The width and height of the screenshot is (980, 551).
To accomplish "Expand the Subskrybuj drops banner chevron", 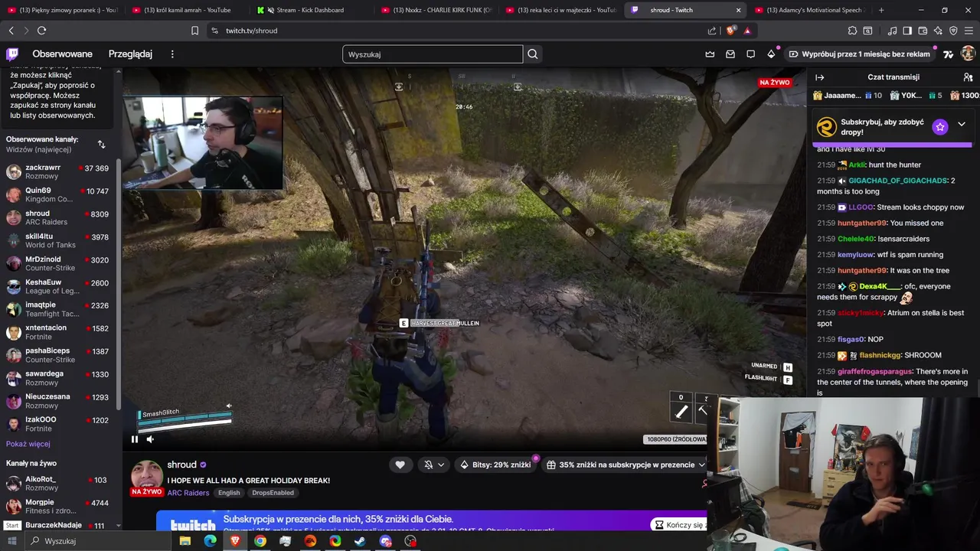I will point(962,125).
